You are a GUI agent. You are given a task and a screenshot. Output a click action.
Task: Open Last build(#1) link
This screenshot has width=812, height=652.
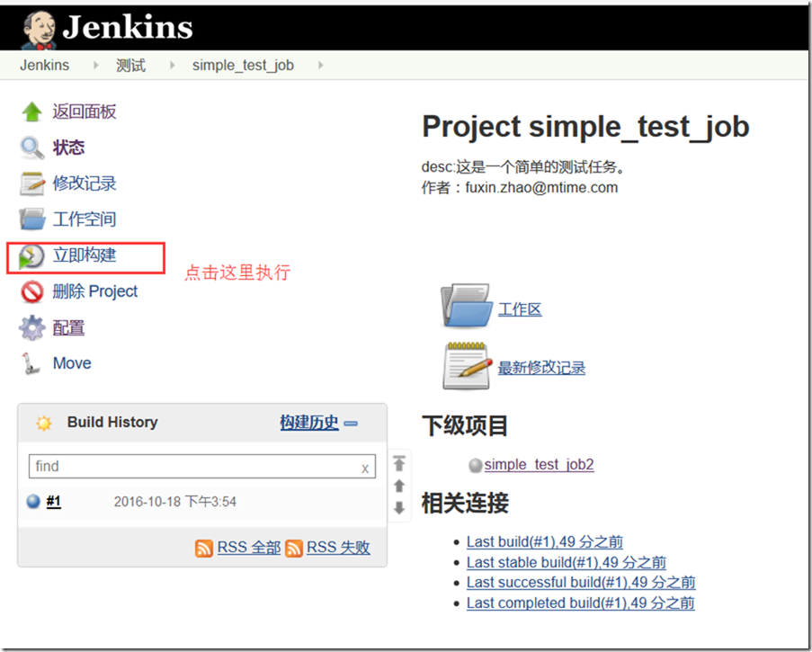544,541
